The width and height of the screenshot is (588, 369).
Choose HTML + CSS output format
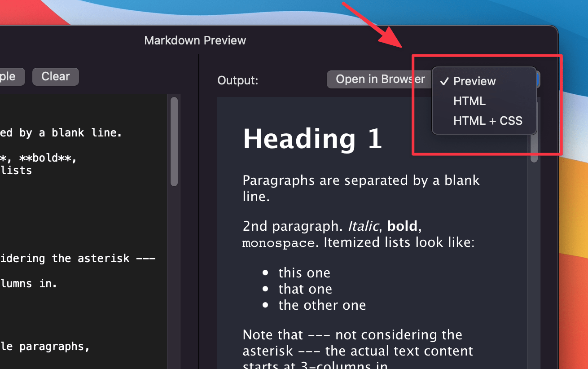pyautogui.click(x=488, y=120)
